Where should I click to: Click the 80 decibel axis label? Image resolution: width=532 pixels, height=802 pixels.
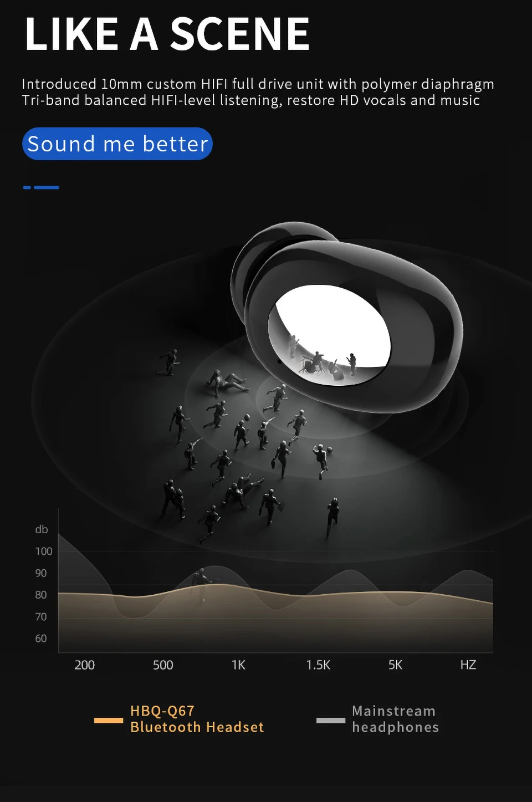(x=41, y=595)
